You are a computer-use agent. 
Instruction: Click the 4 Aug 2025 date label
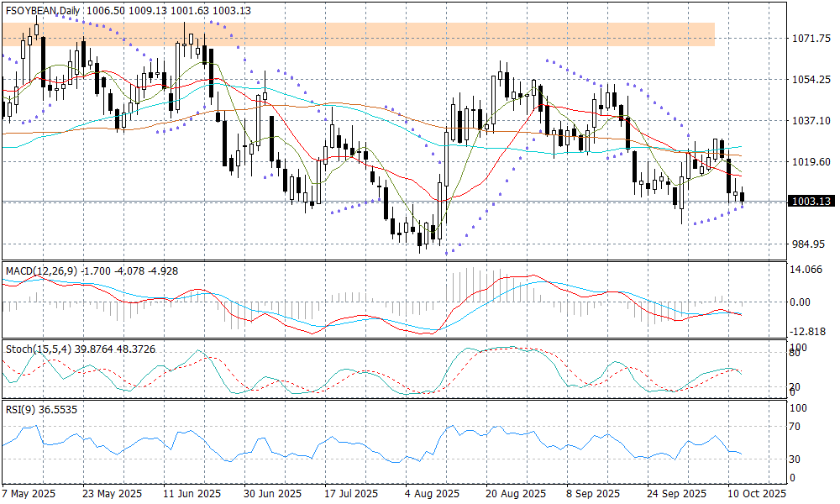point(432,493)
